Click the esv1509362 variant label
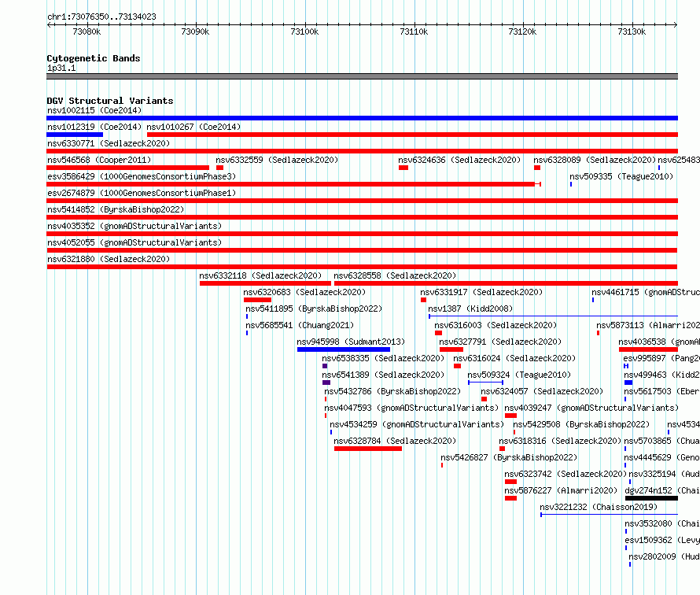The width and height of the screenshot is (700, 595). 662,540
